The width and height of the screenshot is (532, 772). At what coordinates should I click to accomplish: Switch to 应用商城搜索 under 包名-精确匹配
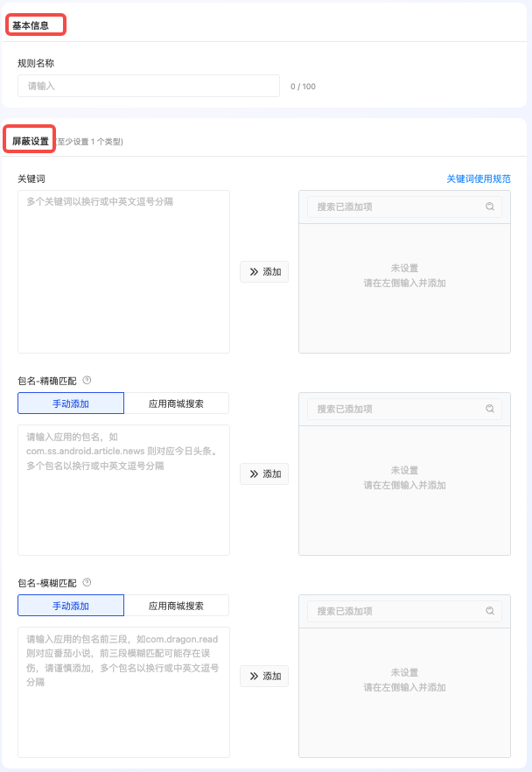(176, 404)
